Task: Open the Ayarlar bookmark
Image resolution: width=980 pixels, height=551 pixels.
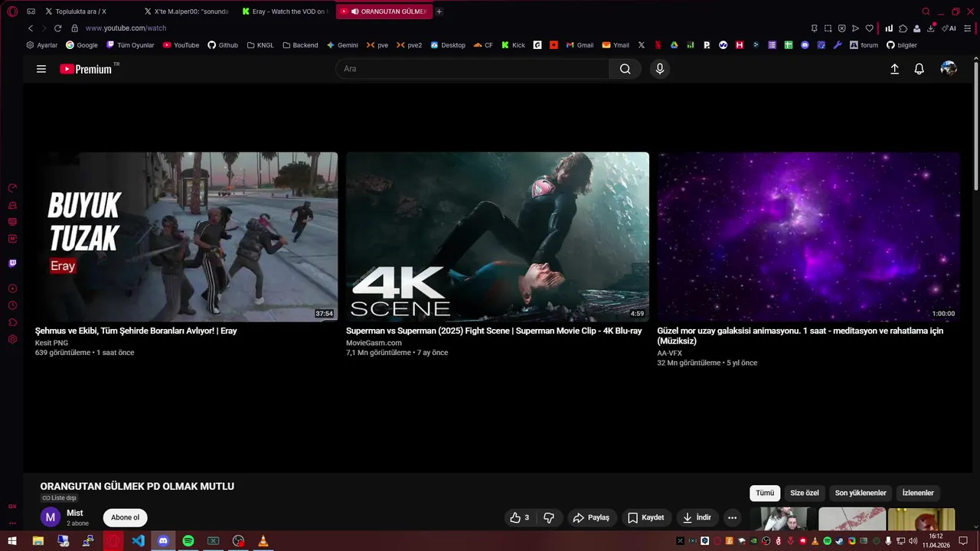Action: [42, 45]
